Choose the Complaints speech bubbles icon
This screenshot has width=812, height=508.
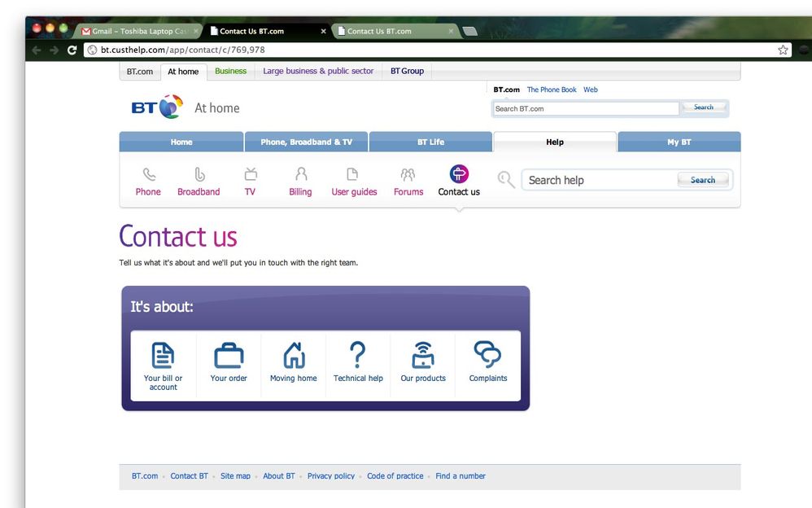488,355
